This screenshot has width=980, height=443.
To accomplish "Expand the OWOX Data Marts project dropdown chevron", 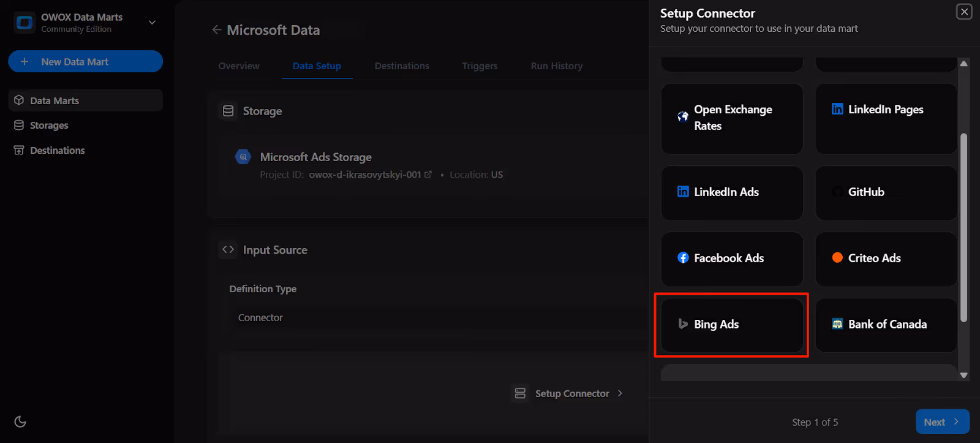I will [x=153, y=23].
